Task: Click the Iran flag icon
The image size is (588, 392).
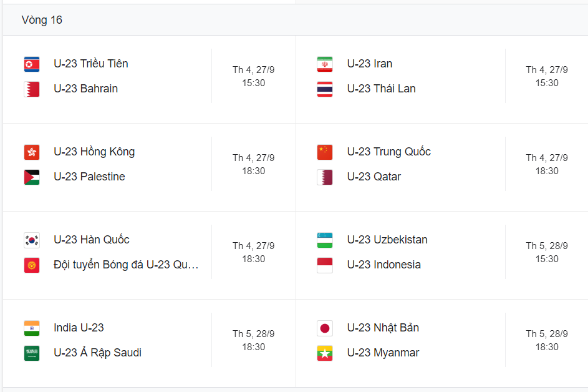Action: click(325, 64)
